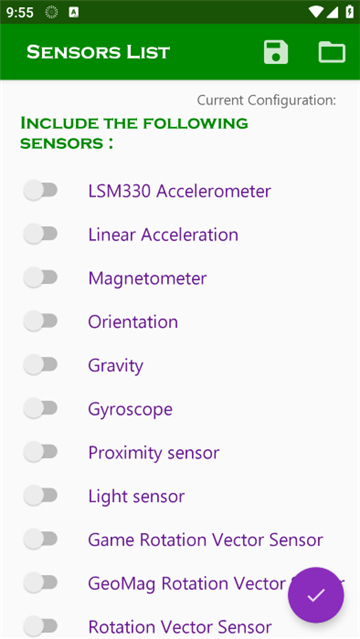Viewport: 360px width, 639px height.
Task: Enable the LSM330 Accelerometer switch
Action: pos(40,190)
